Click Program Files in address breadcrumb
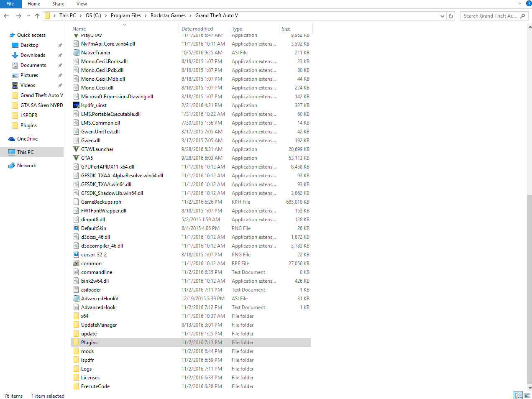 [126, 15]
